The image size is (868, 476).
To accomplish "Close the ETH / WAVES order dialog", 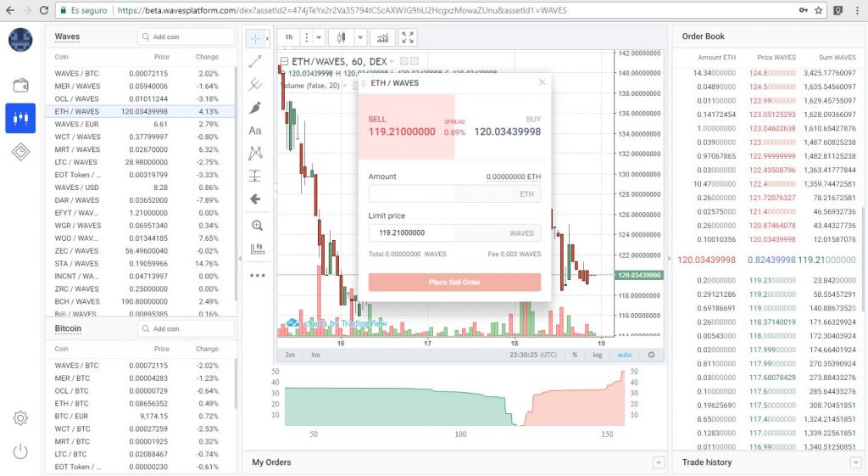I will tap(542, 82).
